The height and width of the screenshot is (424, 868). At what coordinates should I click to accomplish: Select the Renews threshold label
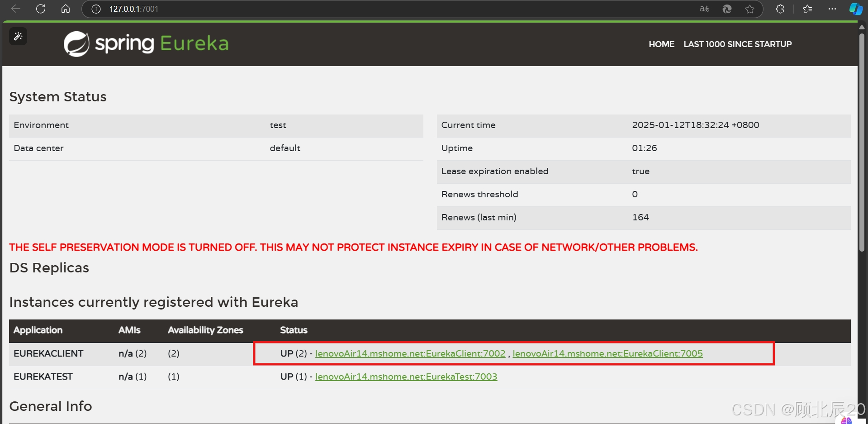tap(479, 194)
